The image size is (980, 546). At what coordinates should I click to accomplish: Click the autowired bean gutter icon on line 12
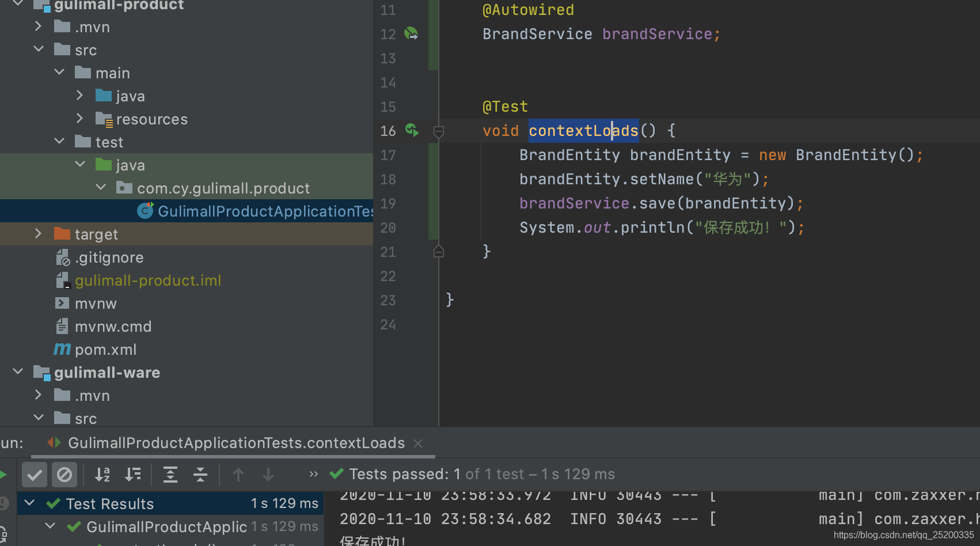(411, 33)
